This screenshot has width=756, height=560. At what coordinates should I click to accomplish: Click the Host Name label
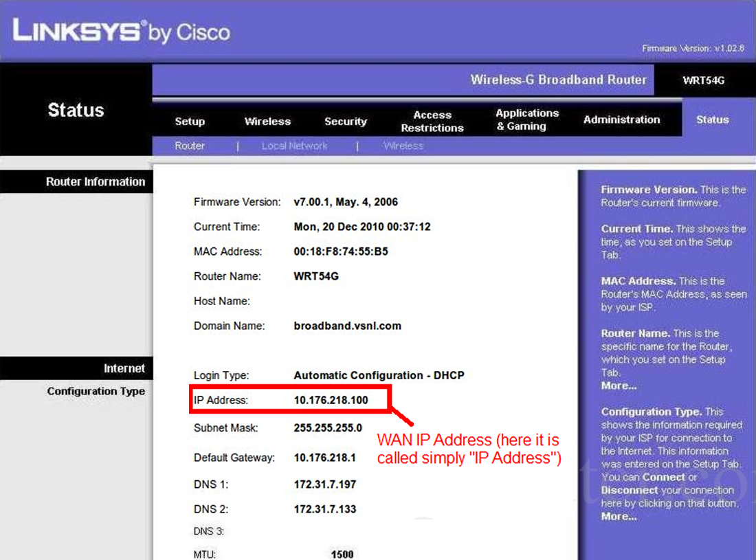point(222,301)
